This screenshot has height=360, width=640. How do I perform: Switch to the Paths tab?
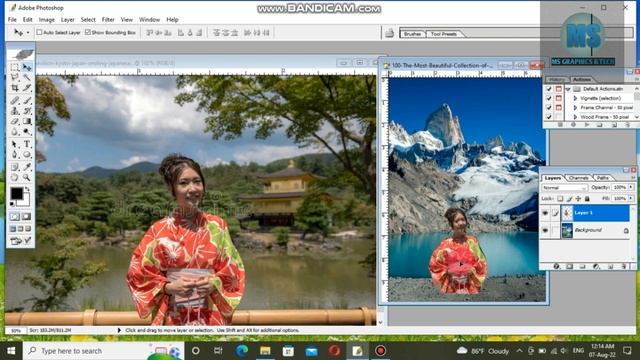(x=602, y=178)
